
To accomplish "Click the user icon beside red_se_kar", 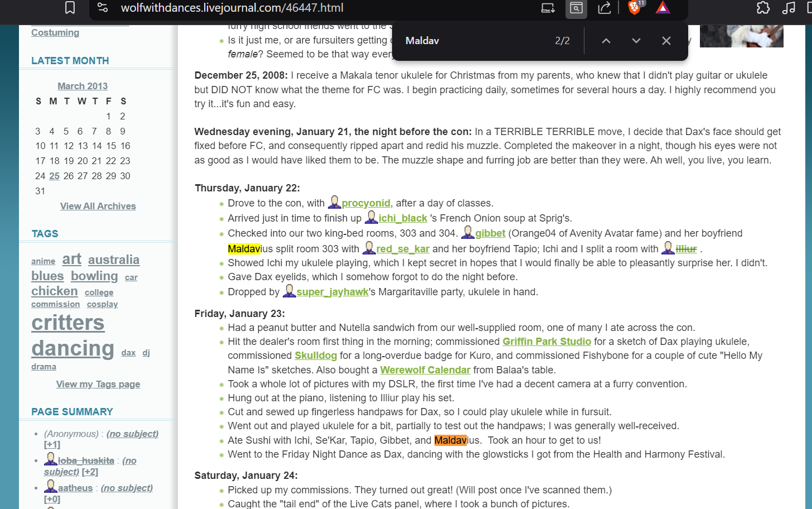I will [369, 248].
